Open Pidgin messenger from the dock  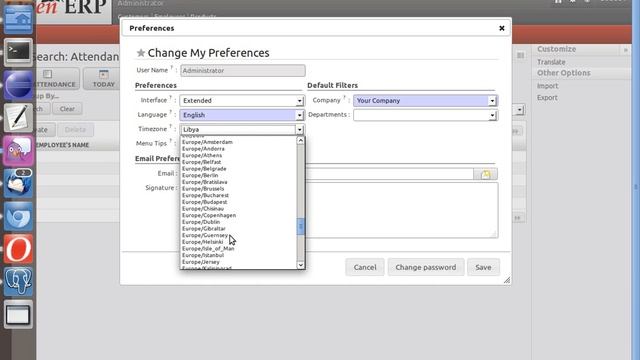tap(18, 151)
